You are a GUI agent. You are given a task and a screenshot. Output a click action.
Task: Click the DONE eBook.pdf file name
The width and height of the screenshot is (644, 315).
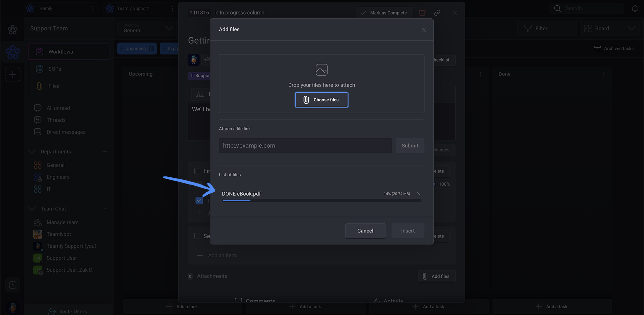pos(241,194)
